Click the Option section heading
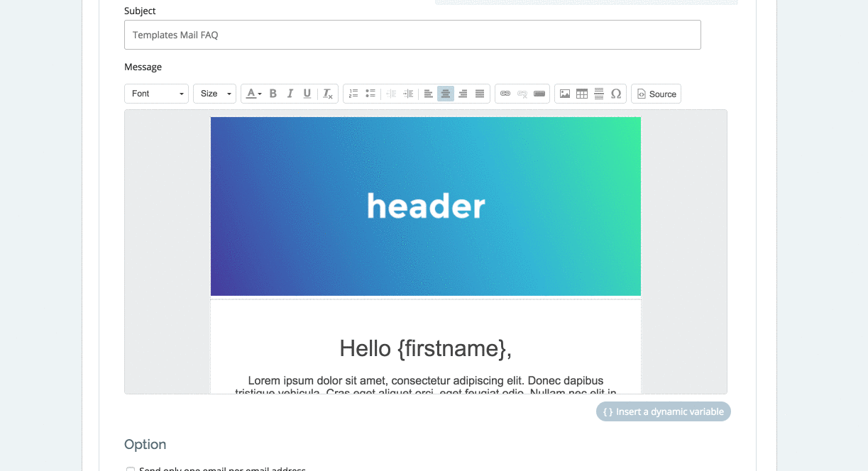The width and height of the screenshot is (868, 471). pos(145,445)
